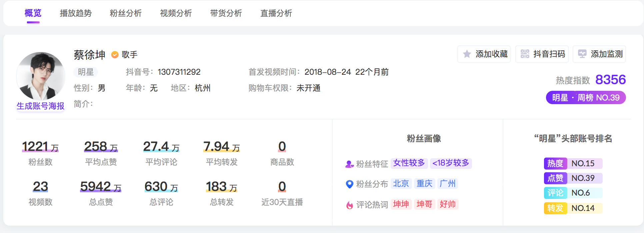Click the 粉丝分布 location pin icon
The image size is (644, 233).
point(349,184)
